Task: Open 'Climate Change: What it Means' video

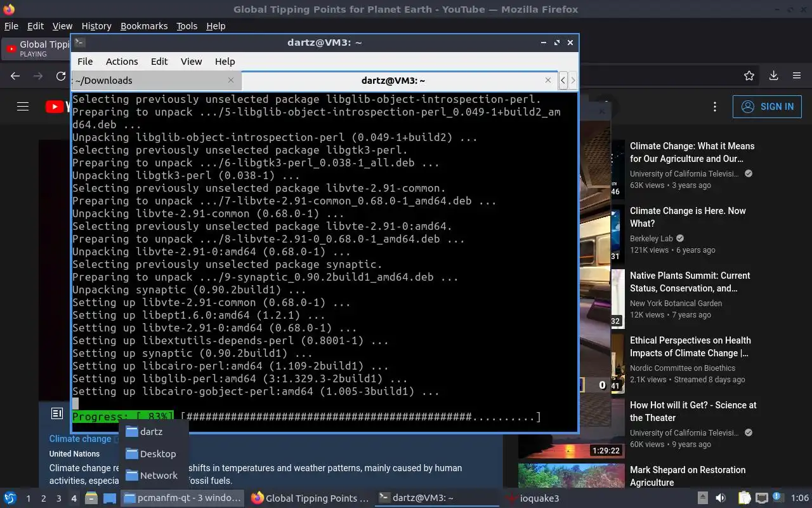Action: 692,152
